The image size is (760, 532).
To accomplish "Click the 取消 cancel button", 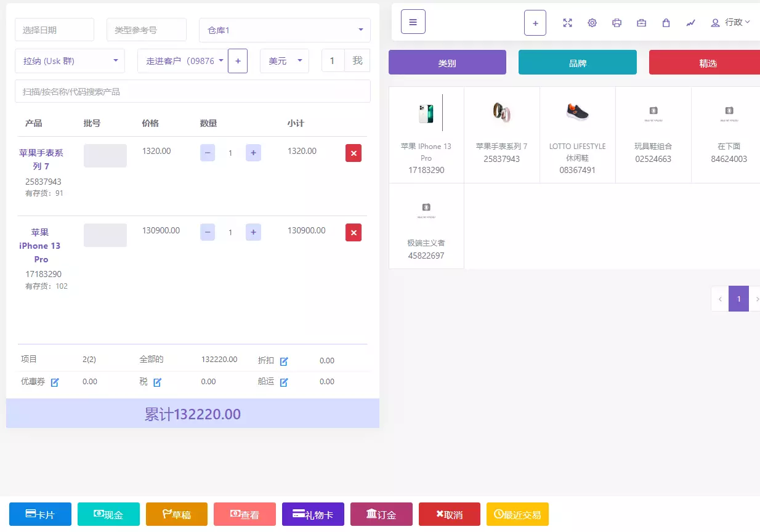I will [x=450, y=514].
